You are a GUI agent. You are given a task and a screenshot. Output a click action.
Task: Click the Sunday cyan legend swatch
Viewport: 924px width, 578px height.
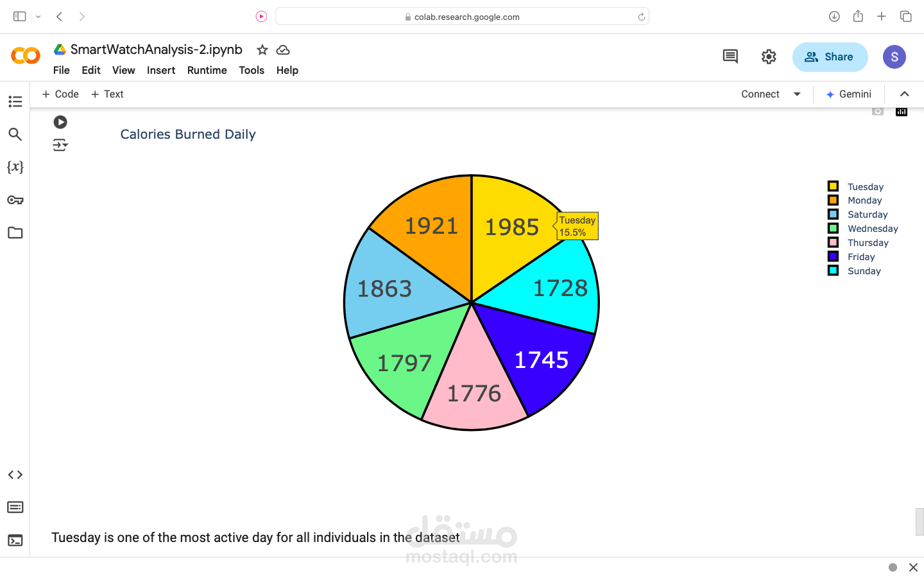[x=833, y=270]
